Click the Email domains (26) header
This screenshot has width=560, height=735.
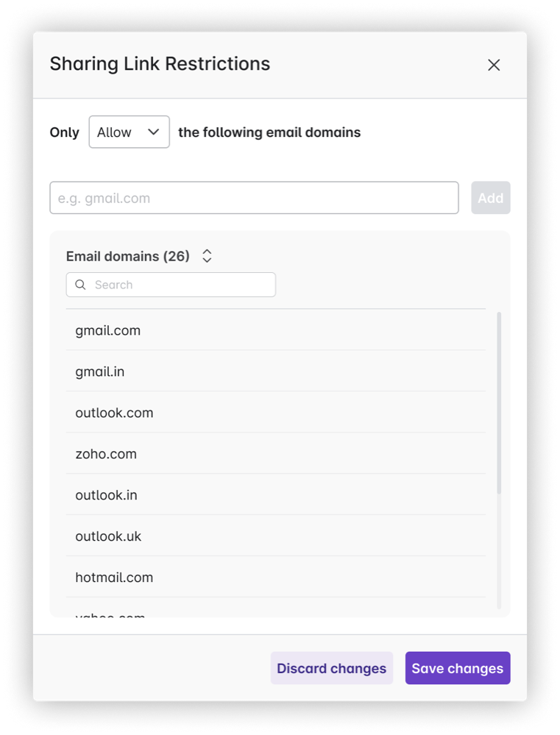pyautogui.click(x=128, y=256)
